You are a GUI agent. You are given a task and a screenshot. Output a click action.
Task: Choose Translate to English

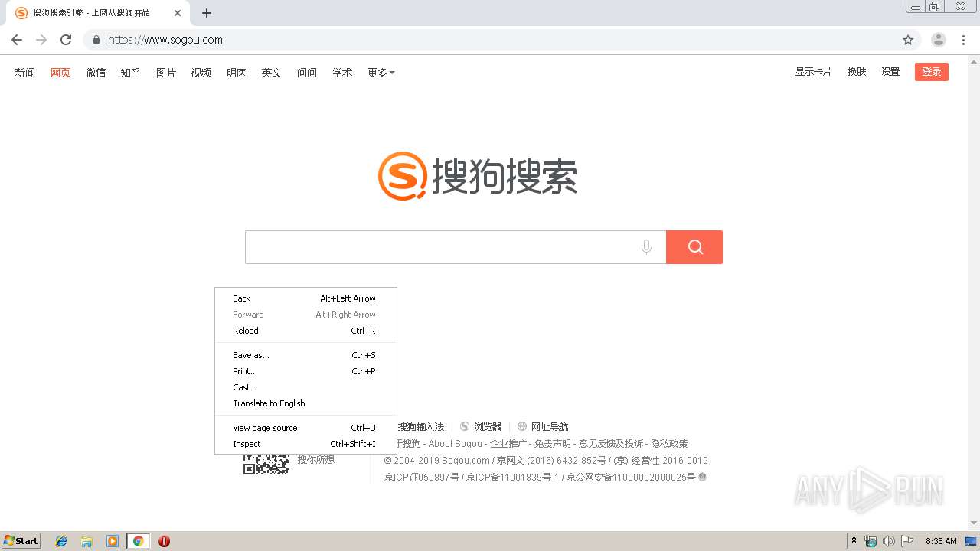(305, 403)
